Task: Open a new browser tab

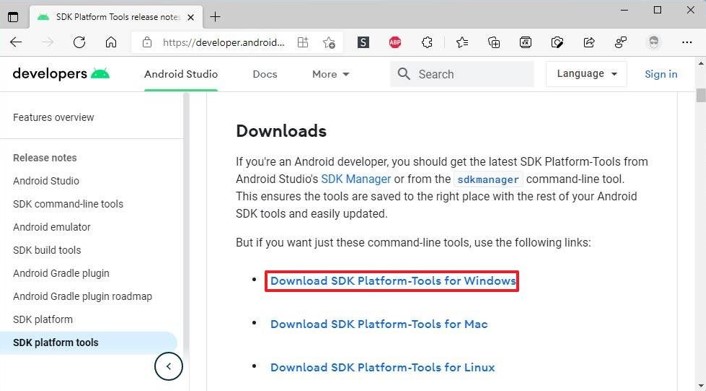Action: coord(215,17)
